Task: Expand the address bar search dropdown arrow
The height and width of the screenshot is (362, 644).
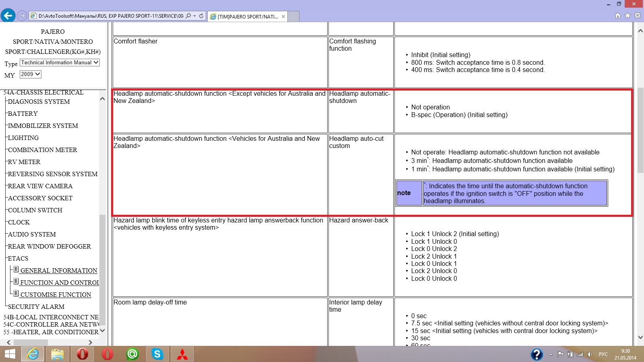Action: [x=195, y=16]
